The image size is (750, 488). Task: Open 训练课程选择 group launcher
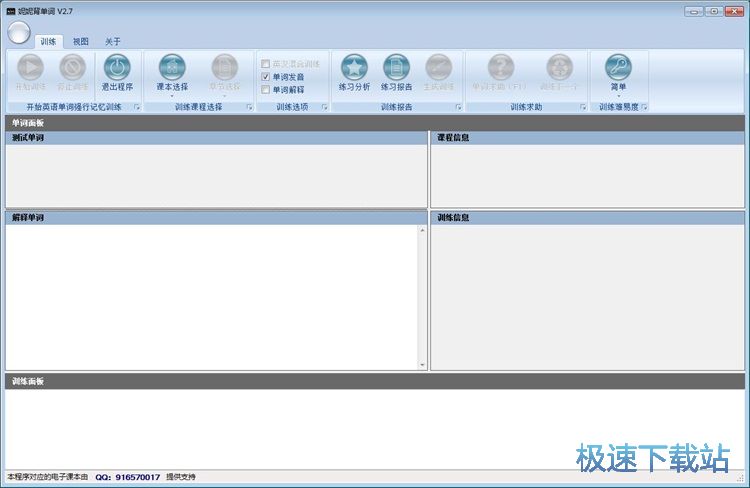pyautogui.click(x=249, y=107)
